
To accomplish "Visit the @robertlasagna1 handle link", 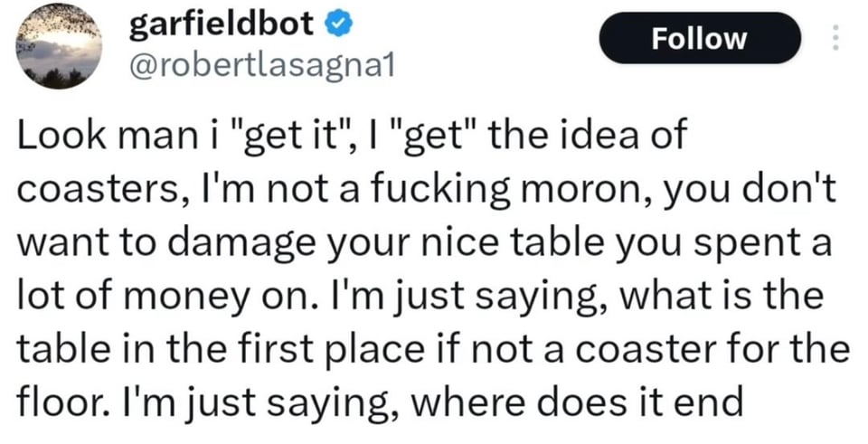I will (x=254, y=67).
